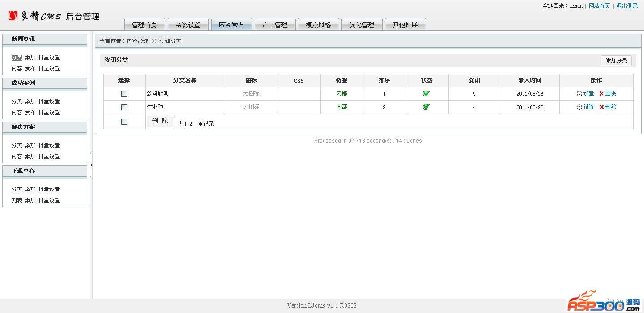Open 设置 for the 行业动 category
Image resolution: width=644 pixels, height=313 pixels.
pos(588,107)
